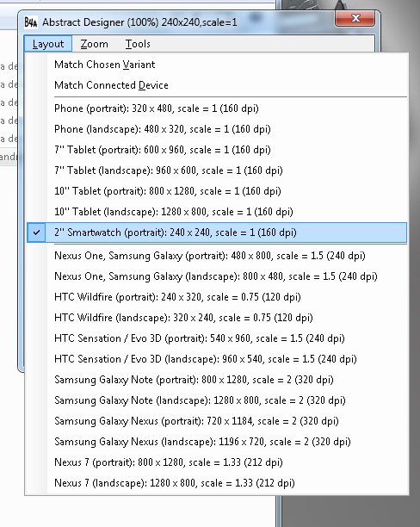Close the Abstract Designer window
This screenshot has width=420, height=527.
355,18
